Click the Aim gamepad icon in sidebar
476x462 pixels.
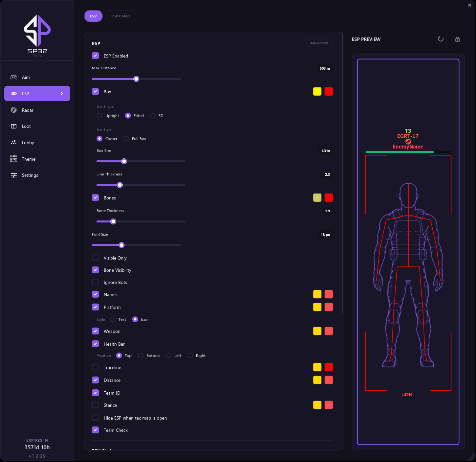(x=14, y=77)
